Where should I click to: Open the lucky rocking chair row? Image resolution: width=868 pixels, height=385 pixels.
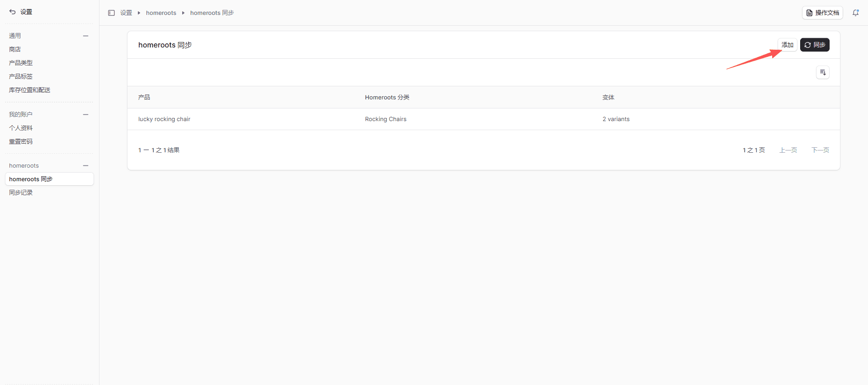(164, 119)
